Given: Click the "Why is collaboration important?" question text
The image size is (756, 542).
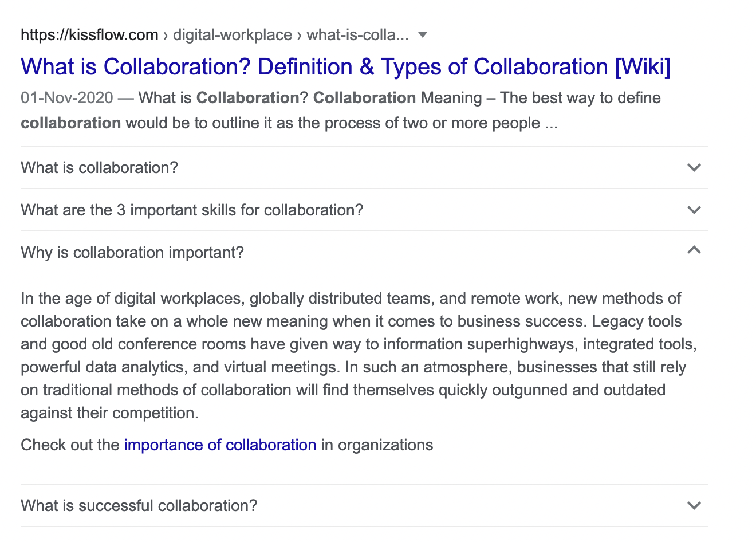Looking at the screenshot, I should (132, 253).
